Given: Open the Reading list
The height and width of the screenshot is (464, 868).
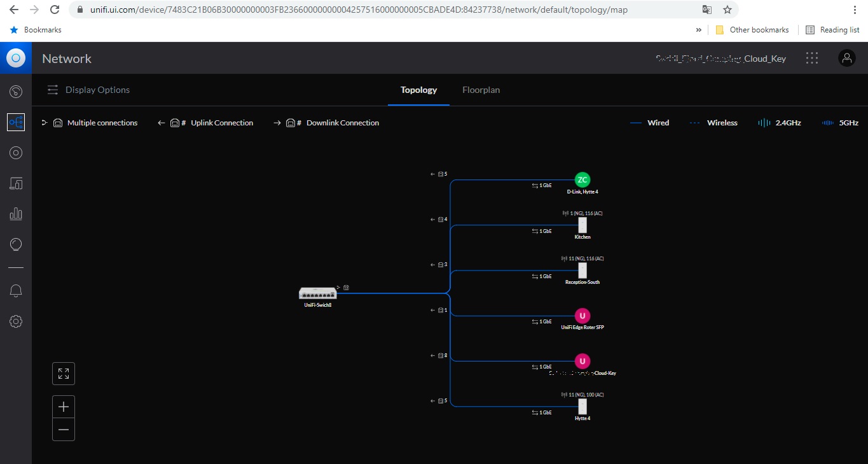Looking at the screenshot, I should pyautogui.click(x=832, y=30).
